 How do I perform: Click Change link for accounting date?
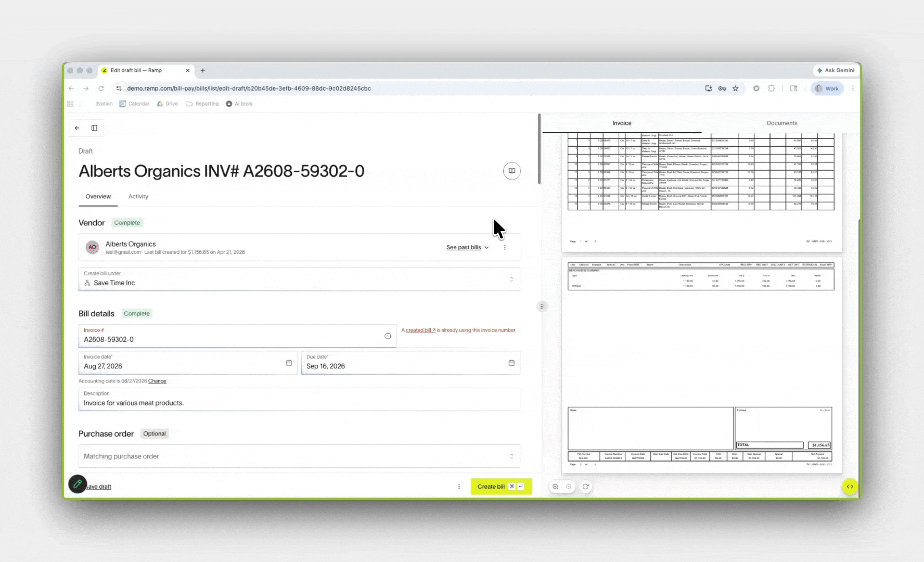[x=157, y=381]
